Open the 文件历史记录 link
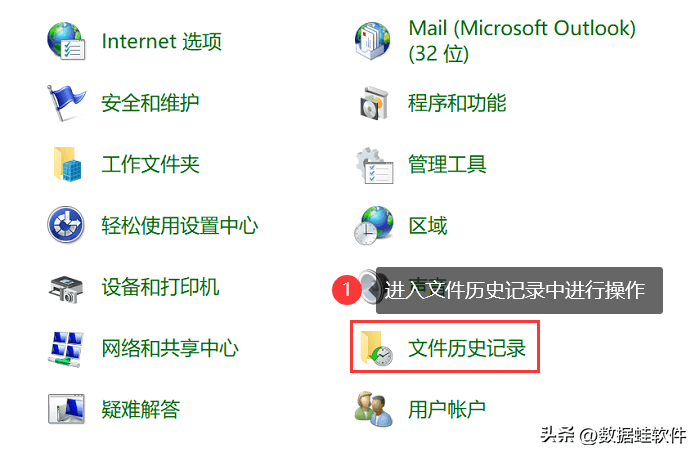Viewport: 700px width, 457px height. click(x=467, y=348)
